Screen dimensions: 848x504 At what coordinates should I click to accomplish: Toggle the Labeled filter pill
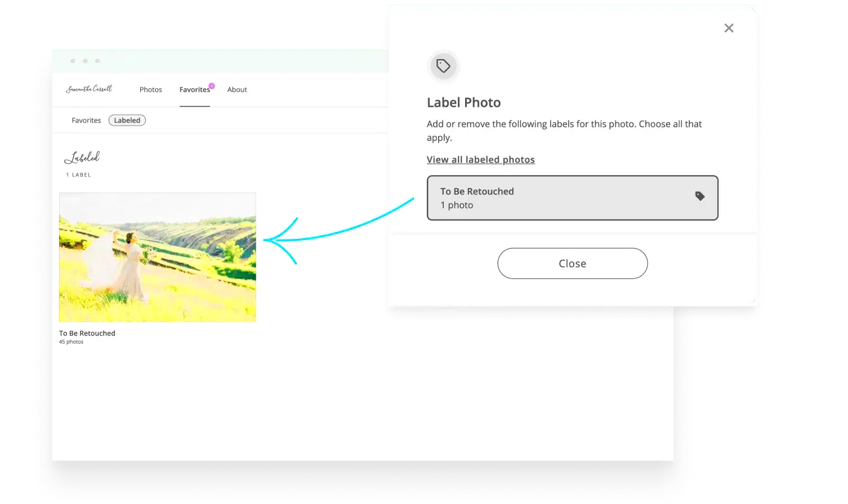tap(127, 120)
